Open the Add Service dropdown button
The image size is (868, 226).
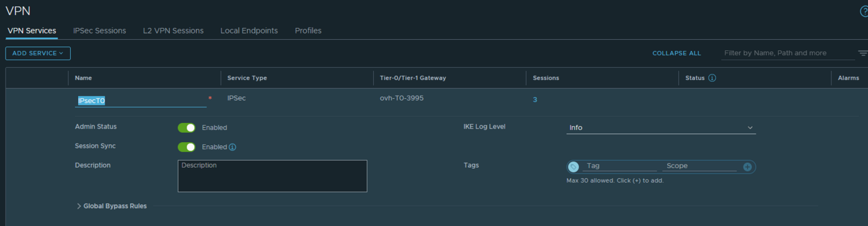(38, 53)
